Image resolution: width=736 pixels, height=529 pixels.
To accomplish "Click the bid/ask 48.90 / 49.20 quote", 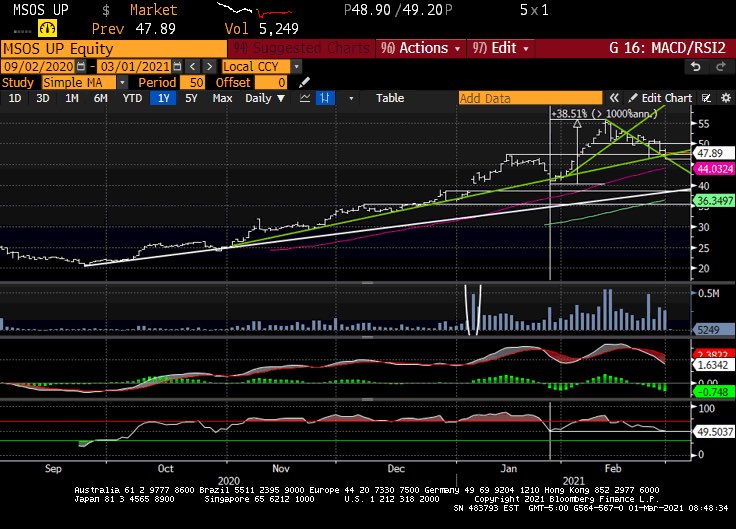I will (398, 10).
